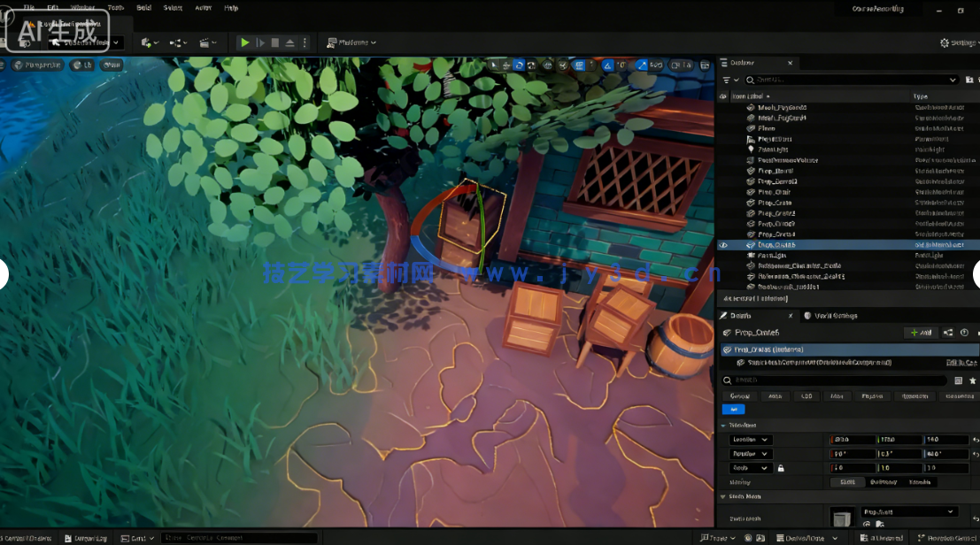Click the Edit in C++ link
The height and width of the screenshot is (545, 980).
coord(963,362)
